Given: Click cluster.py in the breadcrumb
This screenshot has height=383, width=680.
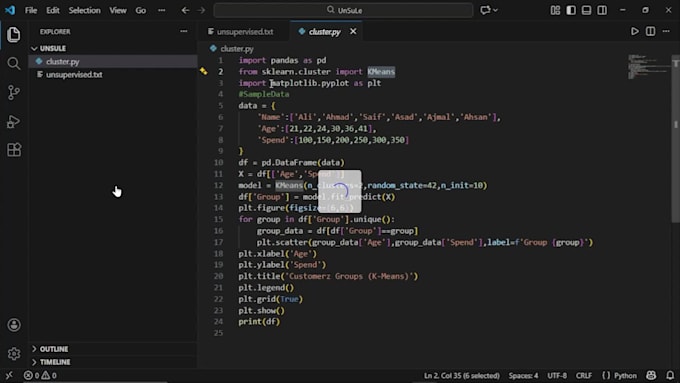Looking at the screenshot, I should pyautogui.click(x=237, y=49).
